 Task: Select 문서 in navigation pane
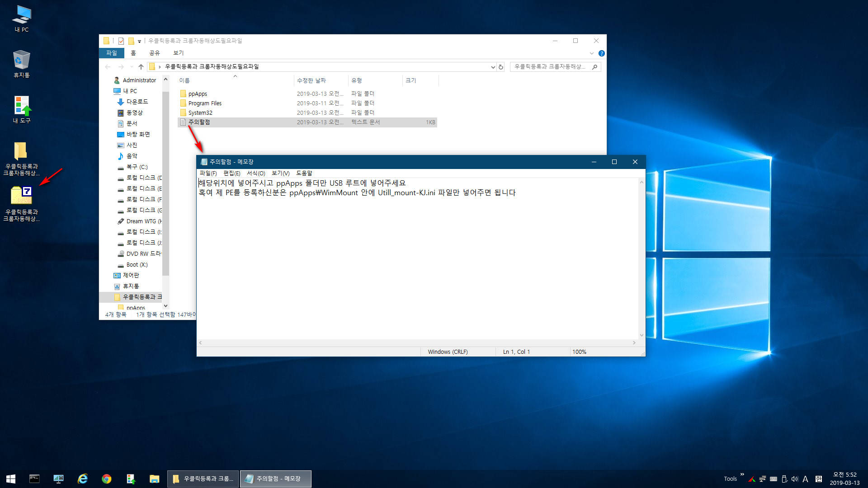(x=127, y=124)
